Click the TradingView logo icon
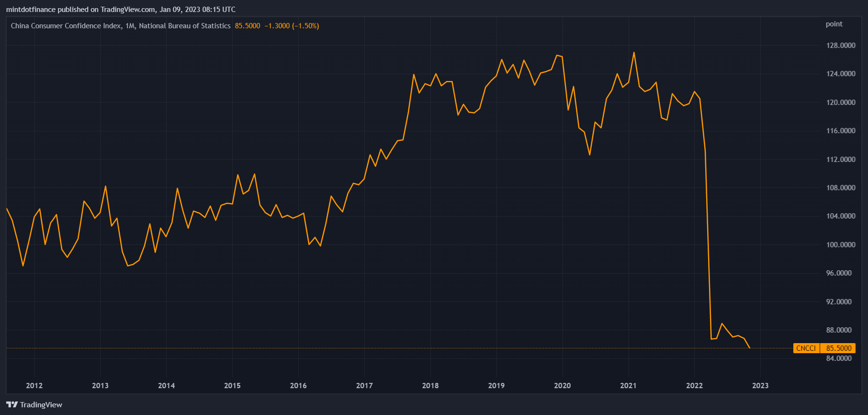Viewport: 868px width, 415px height. [12, 404]
